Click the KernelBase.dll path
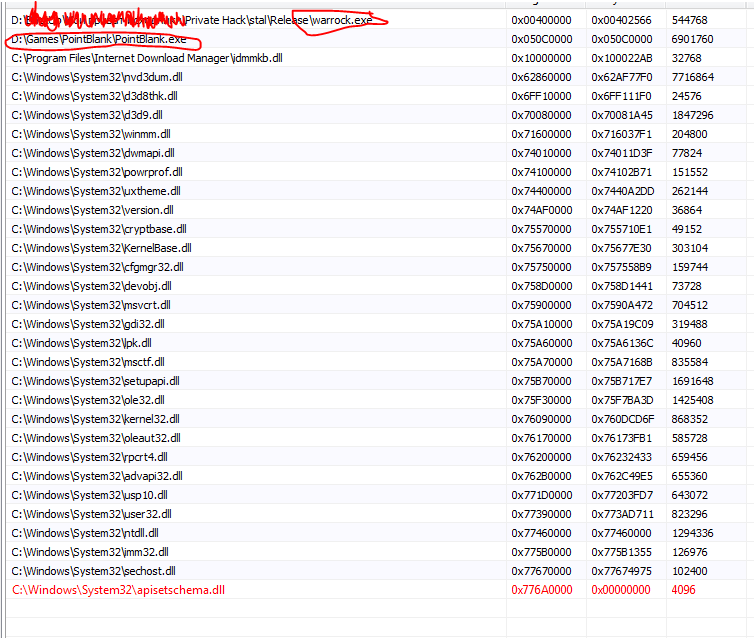The image size is (754, 638). point(101,248)
